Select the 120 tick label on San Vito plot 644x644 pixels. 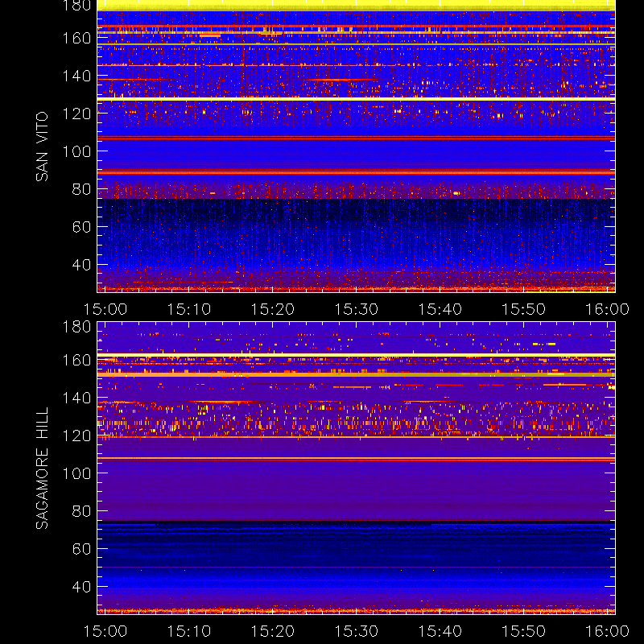tap(76, 114)
